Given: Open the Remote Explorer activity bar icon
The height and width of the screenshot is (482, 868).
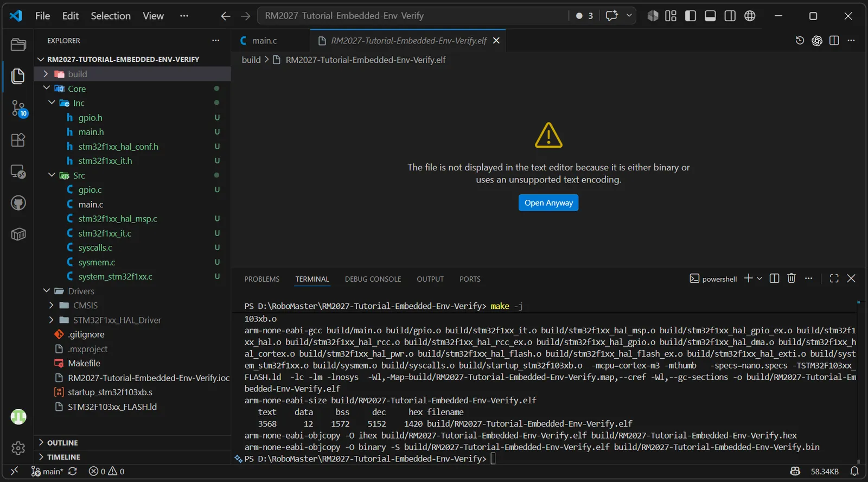Looking at the screenshot, I should point(18,172).
